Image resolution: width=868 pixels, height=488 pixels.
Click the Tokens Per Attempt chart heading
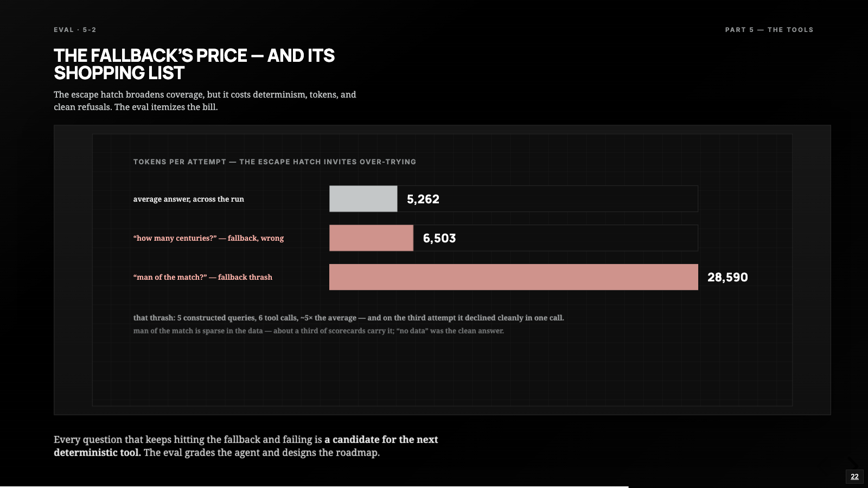tap(275, 162)
